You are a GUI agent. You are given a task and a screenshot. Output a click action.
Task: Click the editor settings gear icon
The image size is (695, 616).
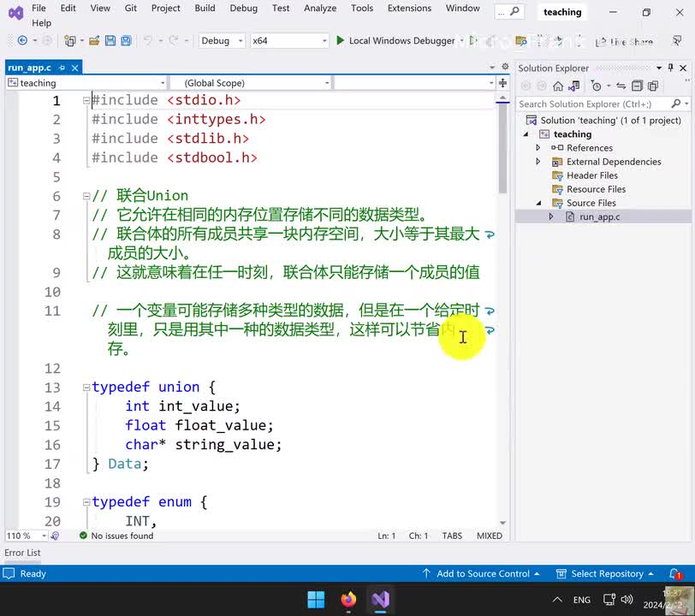[505, 67]
